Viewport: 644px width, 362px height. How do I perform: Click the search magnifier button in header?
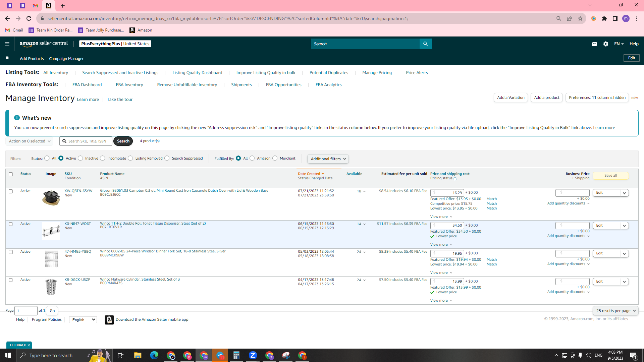(x=425, y=44)
